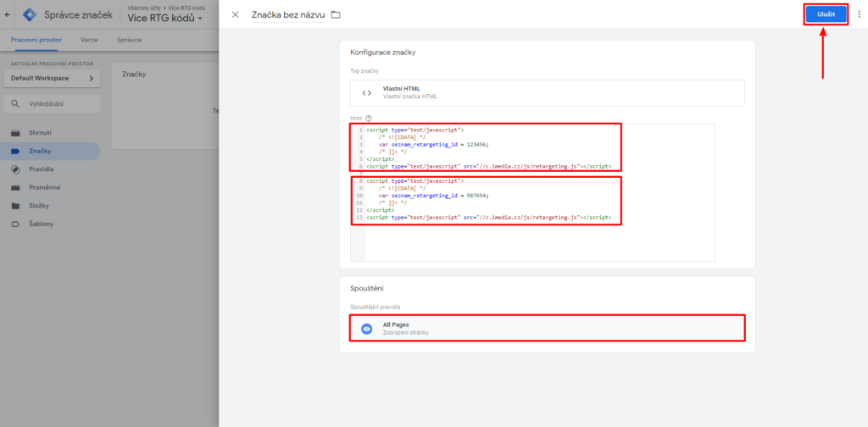Go back using the arrow icon
Screen dimensions: 868x427
7,15
